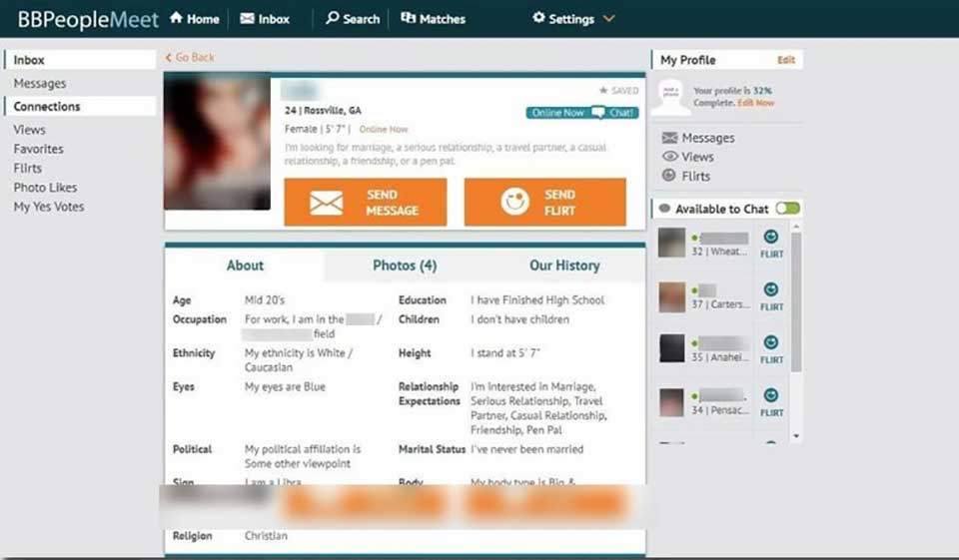Click the Search magnifier icon in navbar
Screen dimensions: 959x560
[x=333, y=18]
